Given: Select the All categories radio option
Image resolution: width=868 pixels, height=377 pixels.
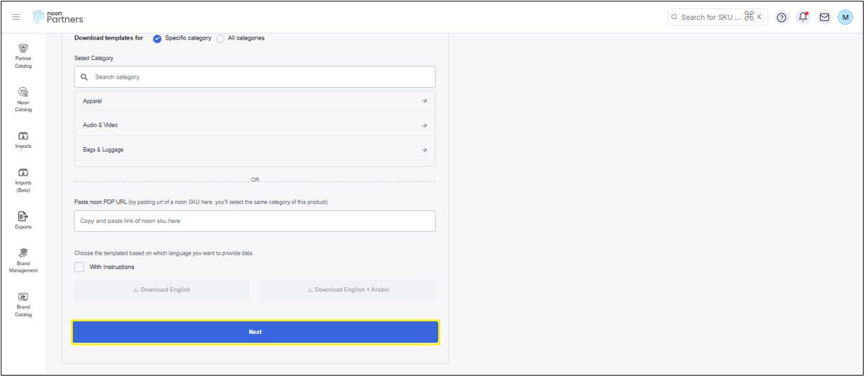Looking at the screenshot, I should tap(221, 38).
